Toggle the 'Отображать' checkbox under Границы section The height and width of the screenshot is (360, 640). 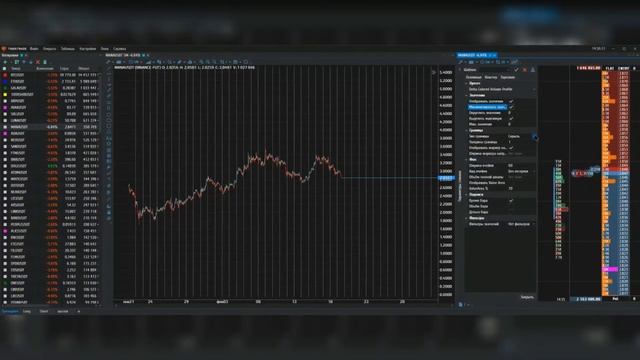pos(511,148)
